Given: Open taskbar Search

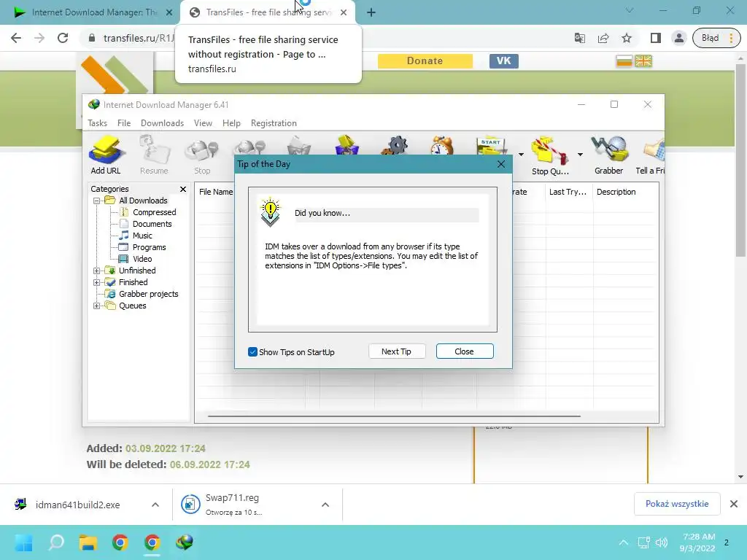Looking at the screenshot, I should click(56, 542).
